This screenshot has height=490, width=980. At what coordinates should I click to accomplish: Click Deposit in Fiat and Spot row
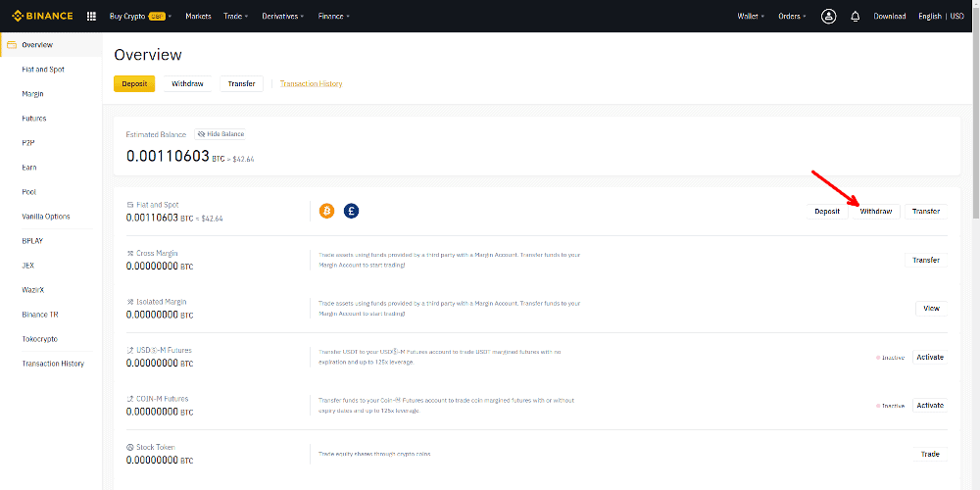click(827, 212)
